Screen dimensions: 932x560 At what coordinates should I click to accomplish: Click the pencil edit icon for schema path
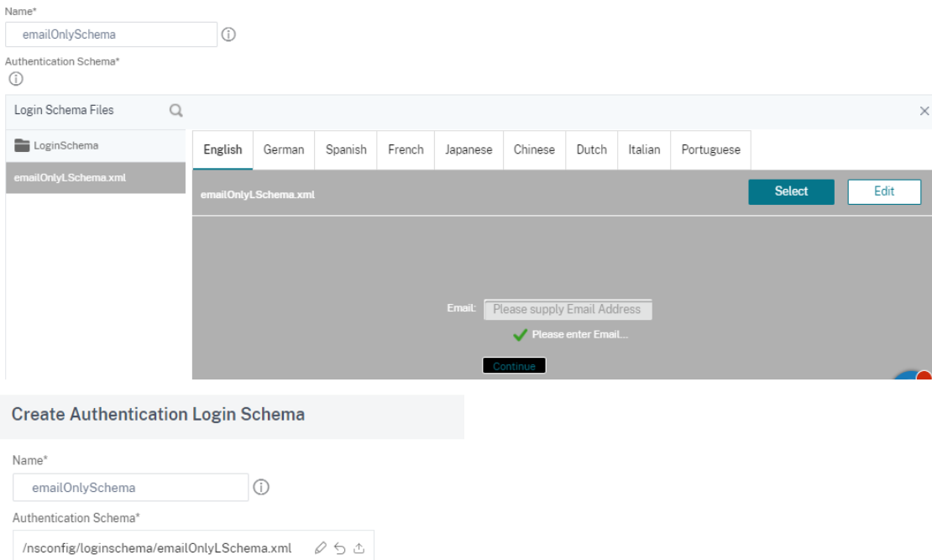point(321,547)
